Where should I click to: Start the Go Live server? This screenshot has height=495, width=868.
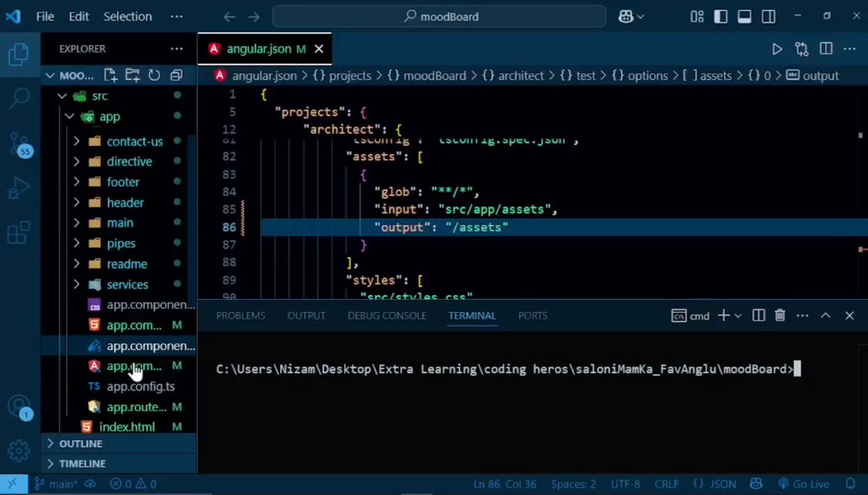pos(803,484)
